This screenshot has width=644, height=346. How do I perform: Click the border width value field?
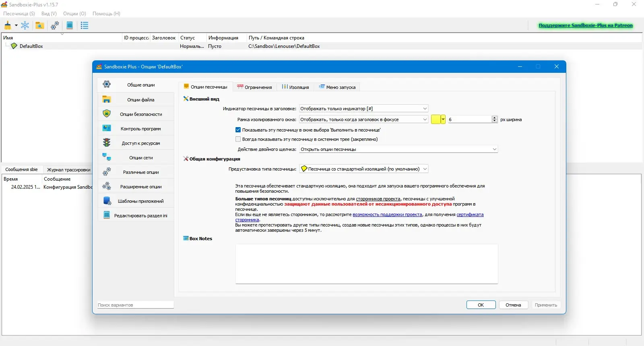tap(470, 119)
